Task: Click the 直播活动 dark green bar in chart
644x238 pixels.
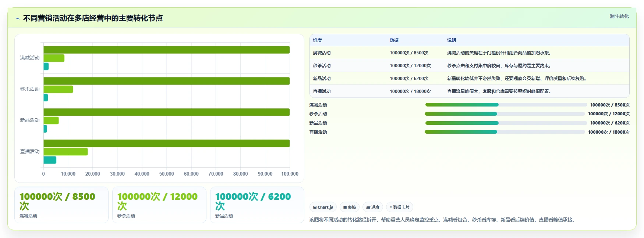Action: click(166, 144)
